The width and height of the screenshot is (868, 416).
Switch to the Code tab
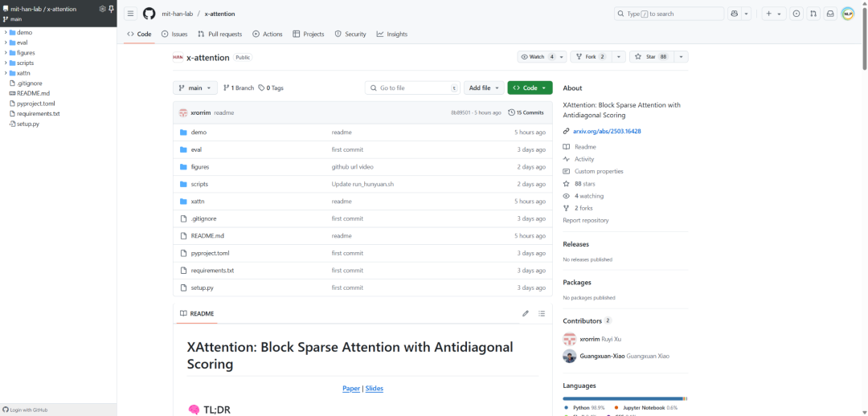[x=139, y=35]
